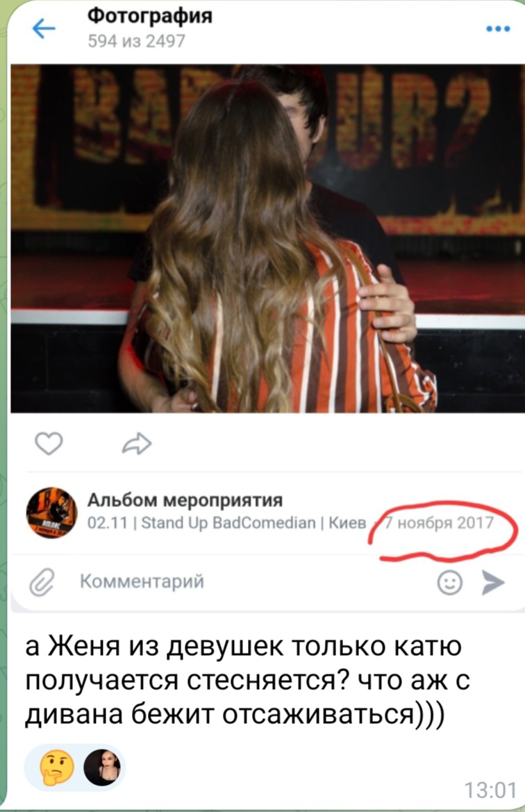
Task: Like the photo with heart icon
Action: point(49,443)
